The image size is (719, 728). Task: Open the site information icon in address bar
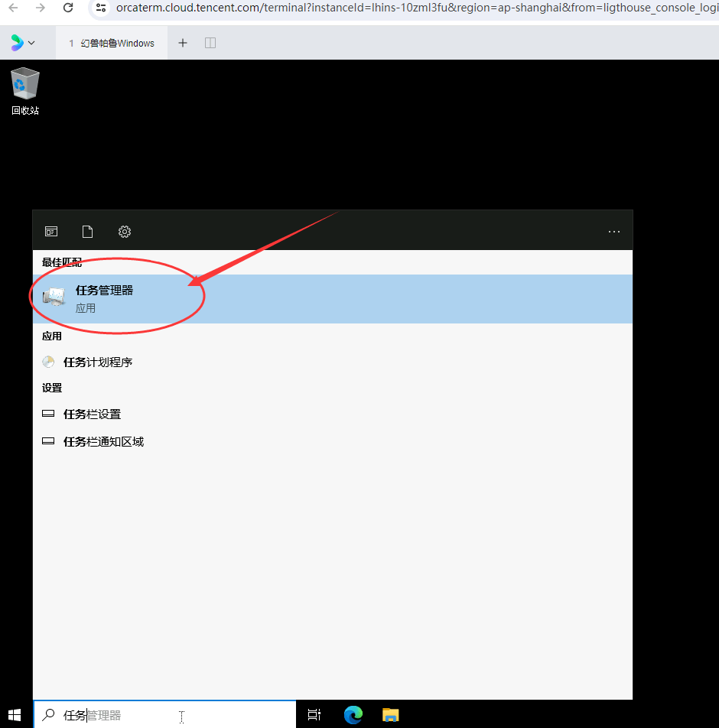[101, 8]
